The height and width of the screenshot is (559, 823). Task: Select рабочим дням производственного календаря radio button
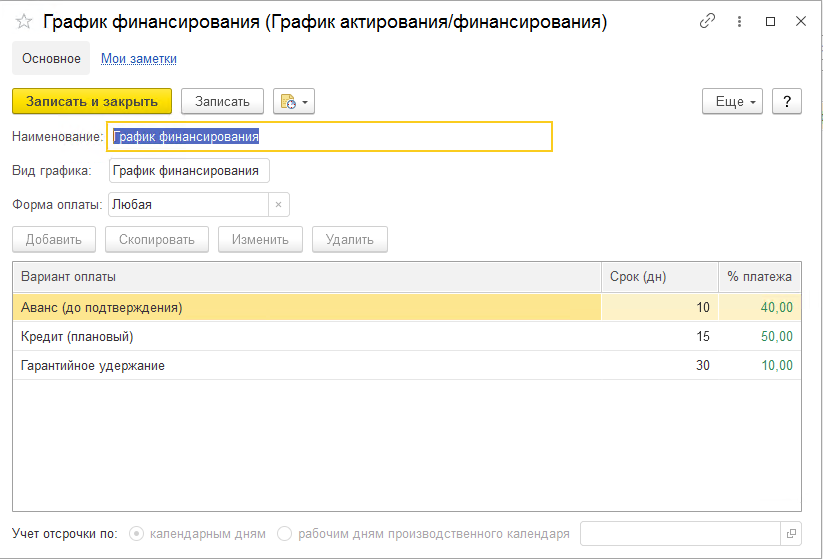(x=284, y=534)
